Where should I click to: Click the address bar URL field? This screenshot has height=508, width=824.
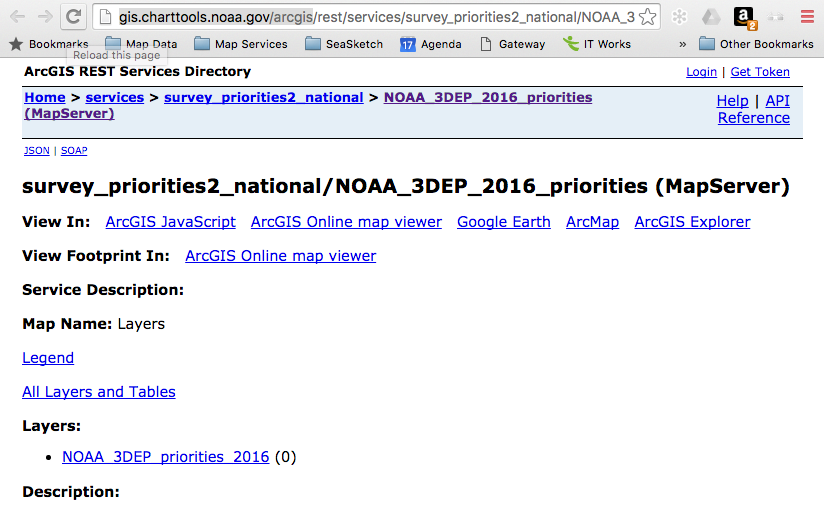pyautogui.click(x=370, y=17)
